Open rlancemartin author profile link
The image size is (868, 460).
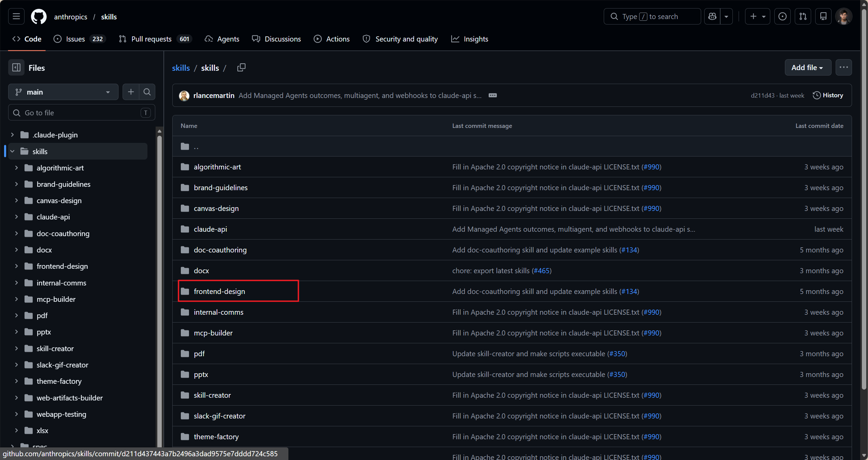click(x=214, y=96)
